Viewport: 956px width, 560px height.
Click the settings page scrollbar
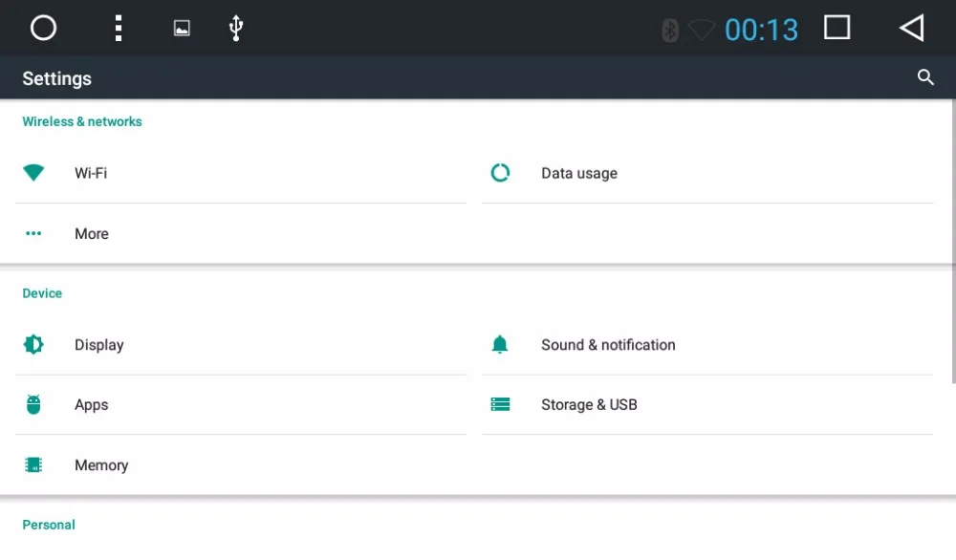coord(953,239)
